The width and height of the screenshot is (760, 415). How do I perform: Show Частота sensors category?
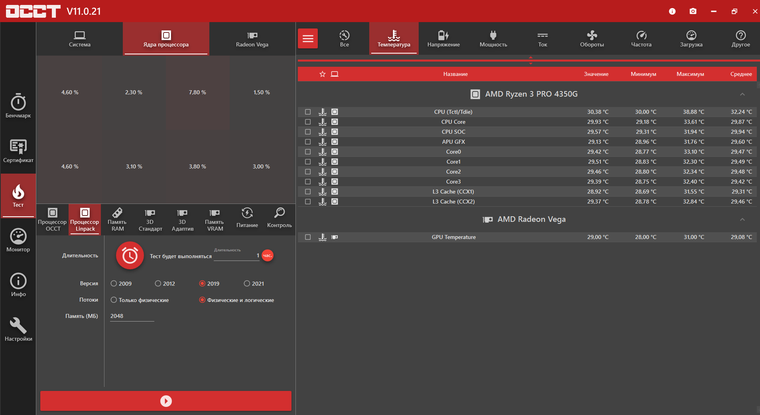641,39
